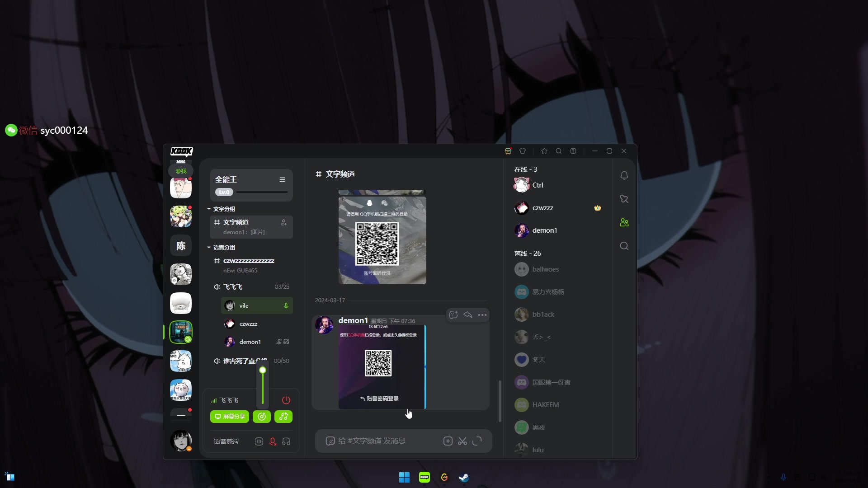Open the notification bell in right sidebar

click(x=624, y=175)
